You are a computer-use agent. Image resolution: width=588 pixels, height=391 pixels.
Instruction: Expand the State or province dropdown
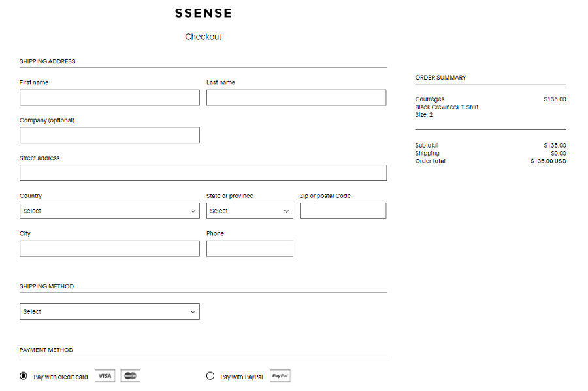click(250, 211)
